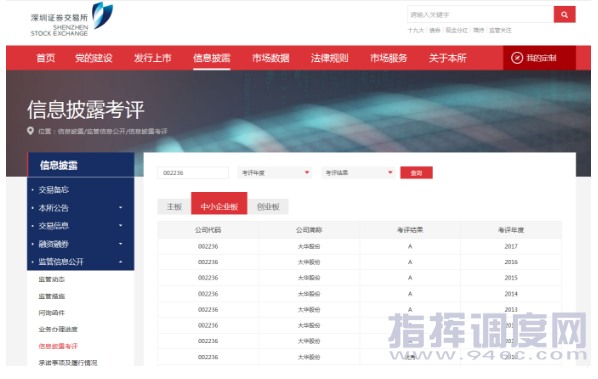This screenshot has height=379, width=598.
Task: Open the 法律规则 navigation menu
Action: tap(329, 58)
